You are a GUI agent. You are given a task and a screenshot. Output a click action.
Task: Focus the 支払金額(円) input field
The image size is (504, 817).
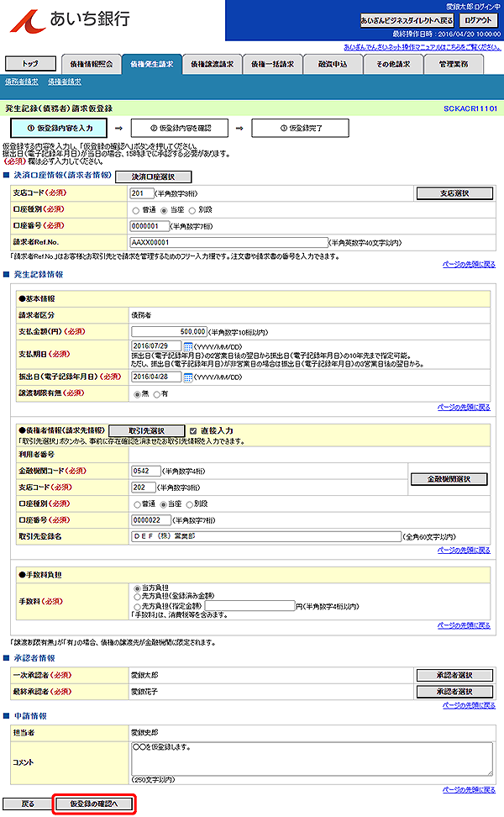(169, 331)
